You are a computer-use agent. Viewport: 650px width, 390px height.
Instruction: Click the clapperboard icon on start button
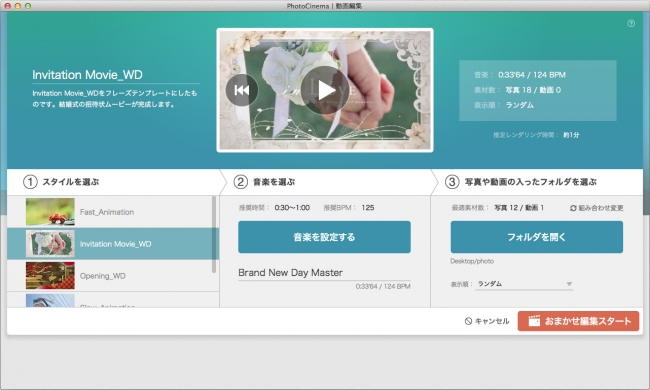click(534, 321)
